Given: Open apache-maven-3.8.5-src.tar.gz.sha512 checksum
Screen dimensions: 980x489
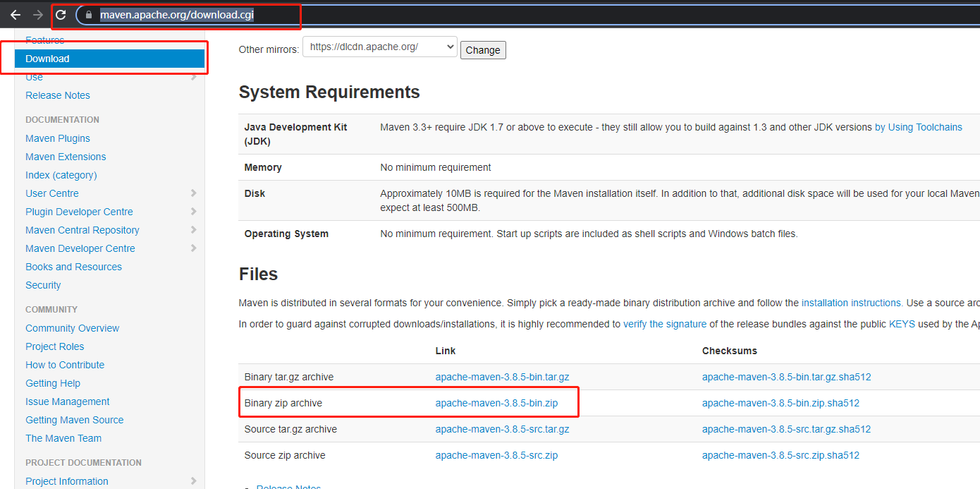Looking at the screenshot, I should 787,429.
